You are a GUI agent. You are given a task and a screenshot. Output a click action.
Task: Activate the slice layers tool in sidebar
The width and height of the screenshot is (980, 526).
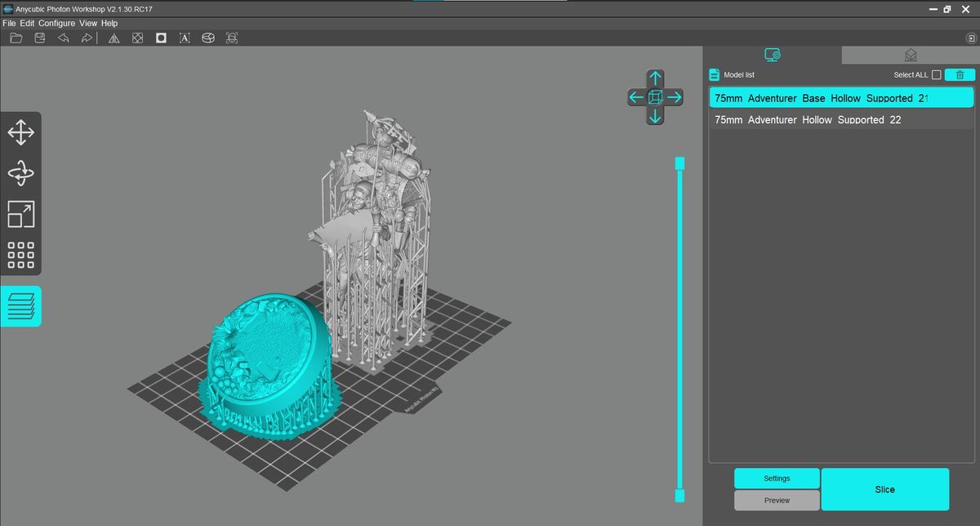pyautogui.click(x=20, y=306)
